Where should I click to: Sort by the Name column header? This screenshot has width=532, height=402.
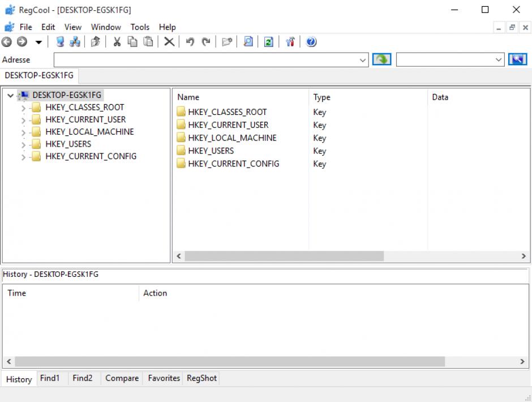point(241,97)
